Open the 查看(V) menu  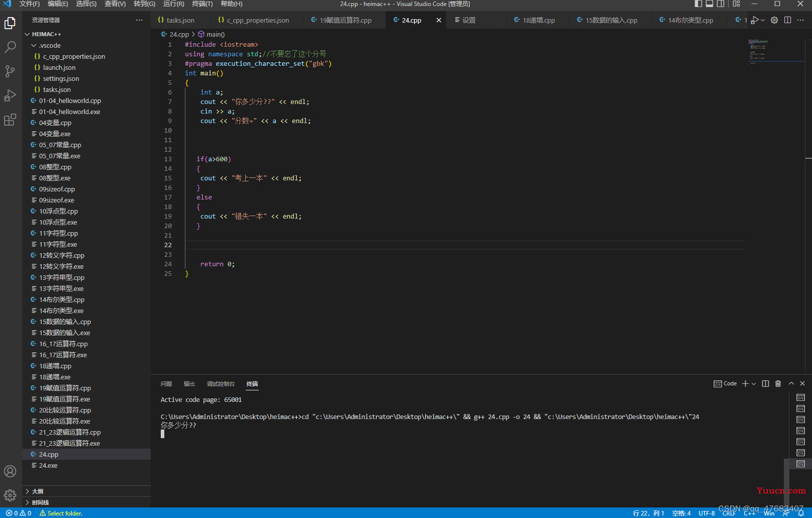tap(115, 4)
